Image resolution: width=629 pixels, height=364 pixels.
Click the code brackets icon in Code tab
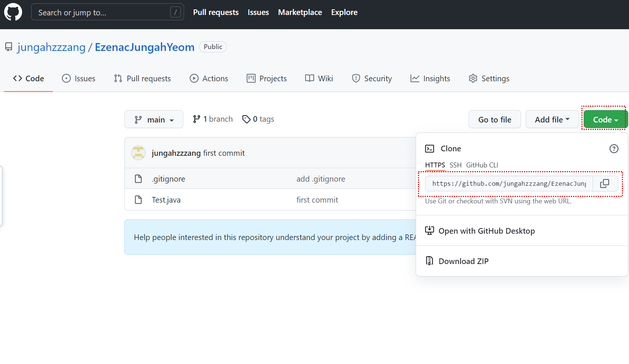coord(18,78)
